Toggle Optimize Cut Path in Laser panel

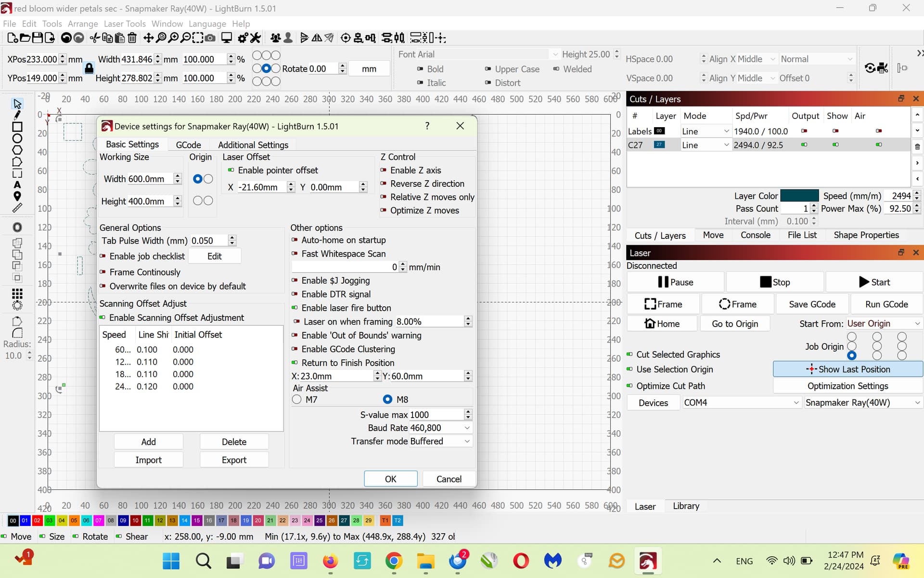(x=666, y=386)
